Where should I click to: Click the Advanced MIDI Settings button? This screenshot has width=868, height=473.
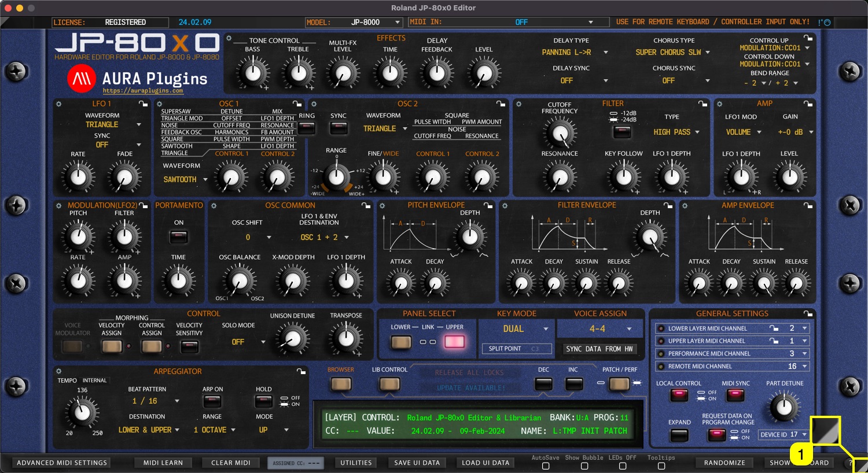pos(62,463)
